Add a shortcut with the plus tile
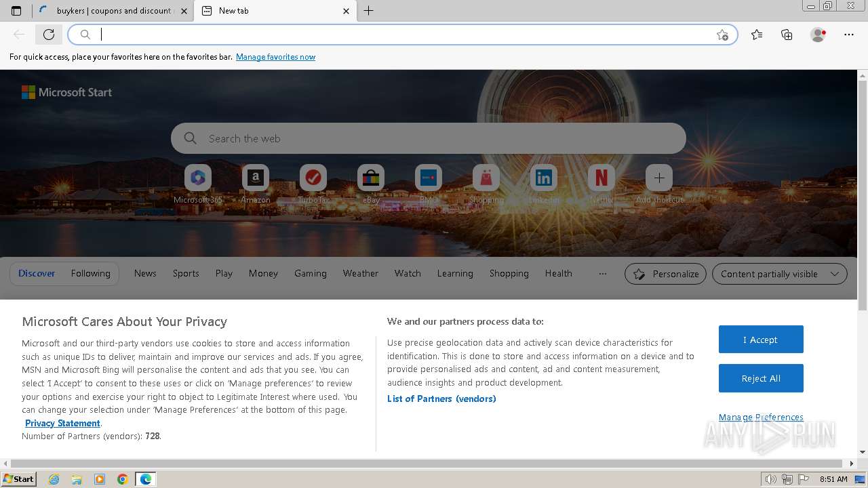Image resolution: width=868 pixels, height=488 pixels. click(659, 184)
